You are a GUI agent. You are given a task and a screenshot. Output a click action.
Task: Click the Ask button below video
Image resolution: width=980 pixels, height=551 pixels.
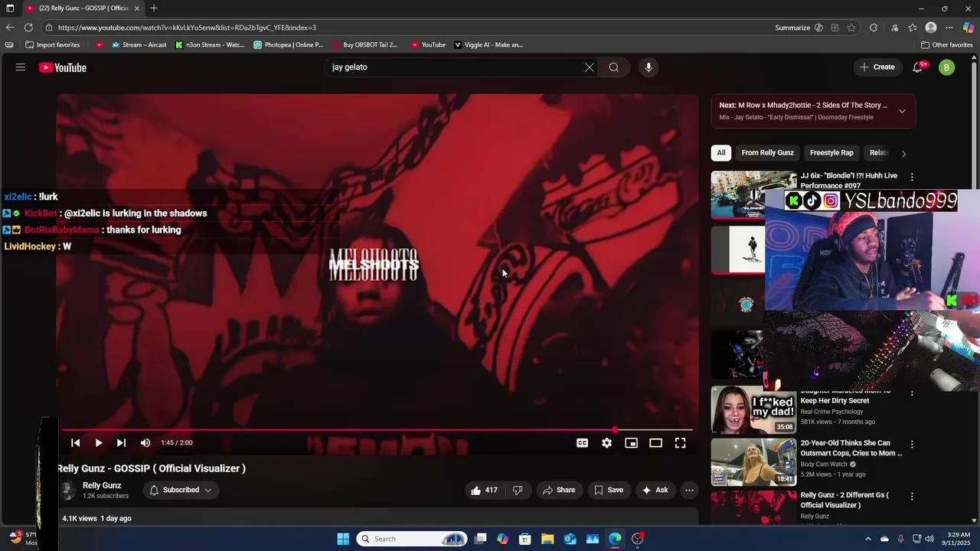pos(655,490)
